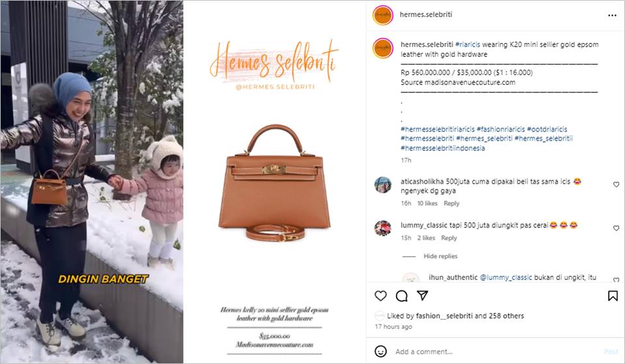Screen dimensions: 625x364
Task: Open aticasholikha's profile picture
Action: click(383, 185)
